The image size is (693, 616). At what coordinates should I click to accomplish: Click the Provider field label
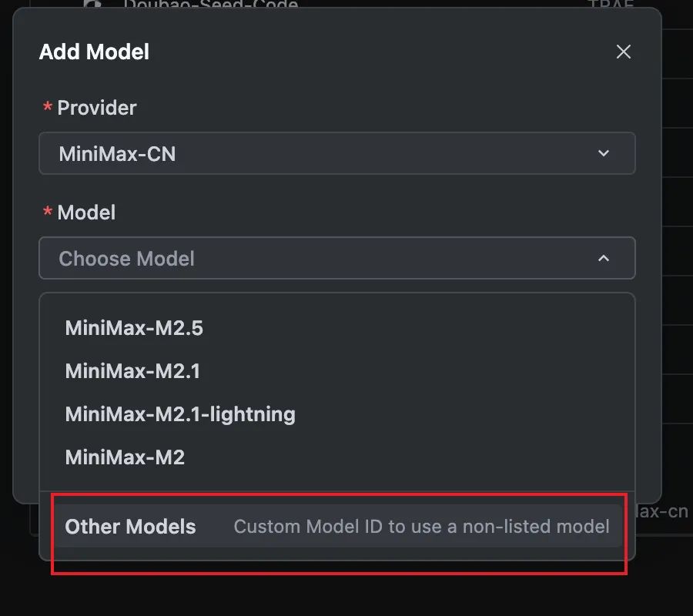pos(97,108)
